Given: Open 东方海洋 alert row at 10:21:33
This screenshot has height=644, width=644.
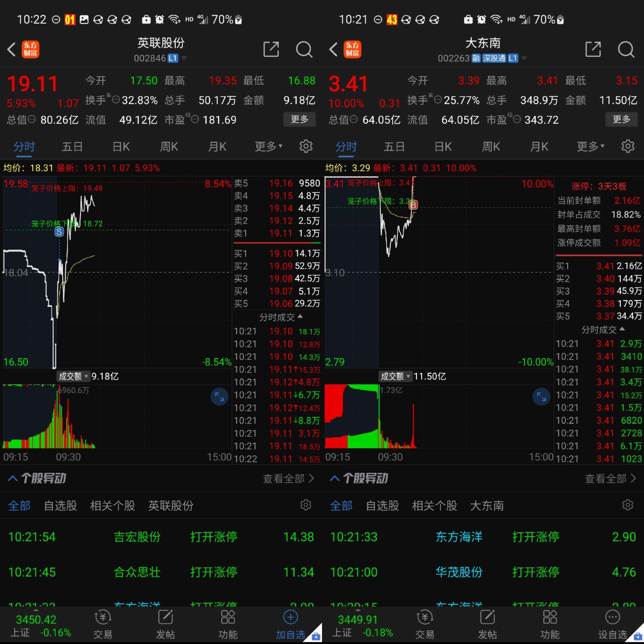Looking at the screenshot, I should point(483,537).
